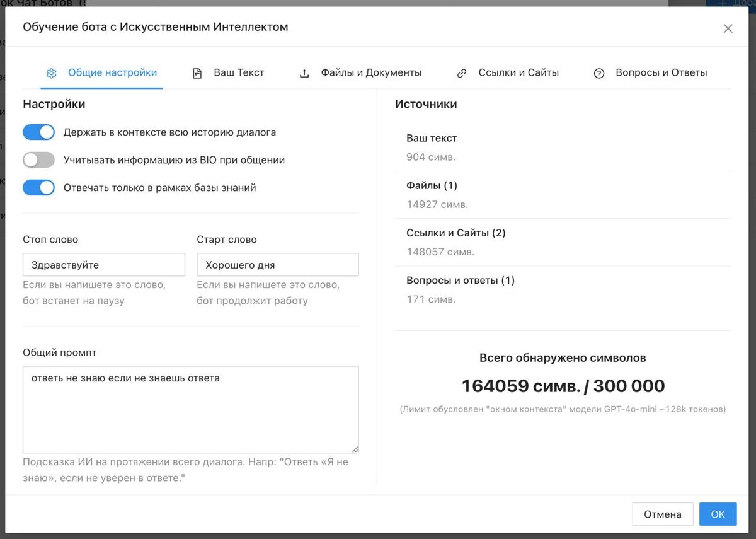Image resolution: width=756 pixels, height=539 pixels.
Task: Click the Подсказка ИИ hint text below prompt
Action: [186, 470]
